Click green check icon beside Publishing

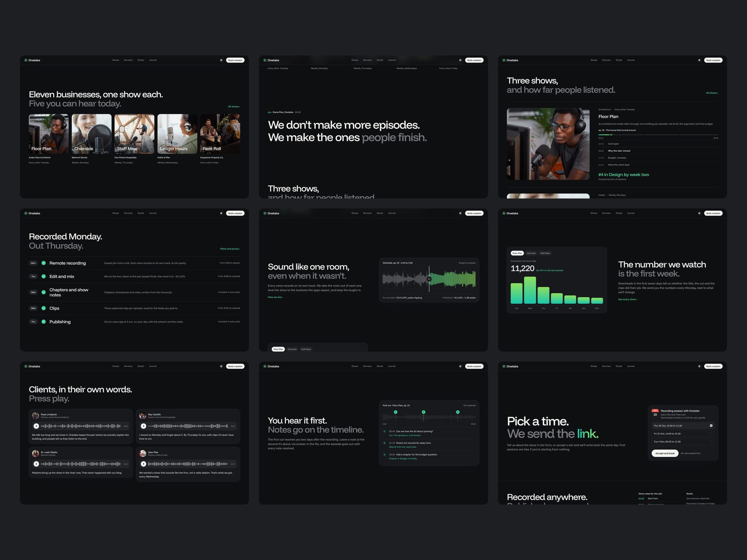43,322
